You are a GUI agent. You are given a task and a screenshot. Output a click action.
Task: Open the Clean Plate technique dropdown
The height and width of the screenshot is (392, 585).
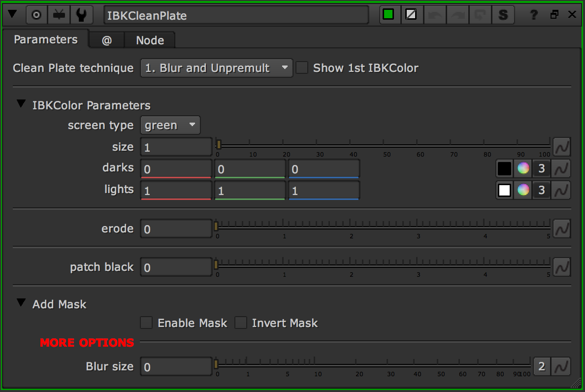[x=216, y=68]
